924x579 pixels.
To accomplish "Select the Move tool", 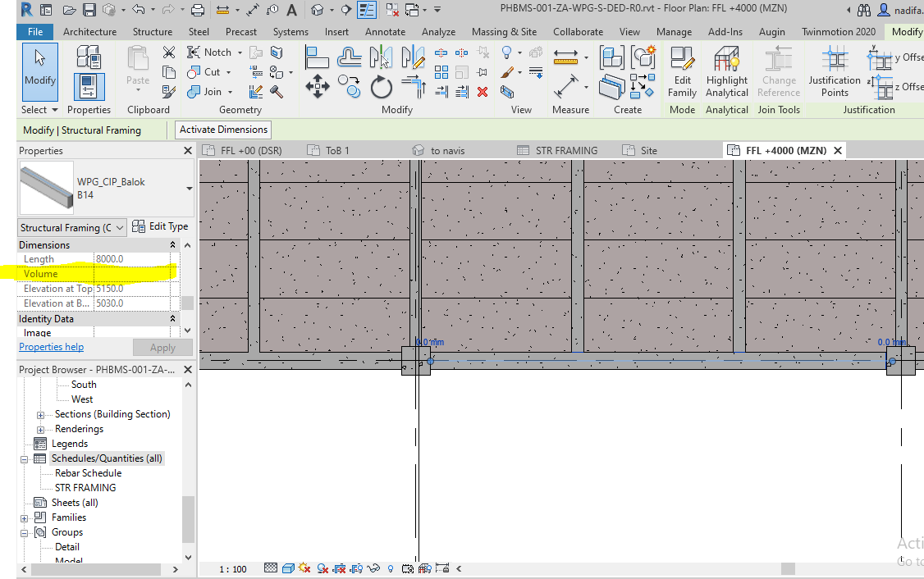I will click(x=318, y=85).
